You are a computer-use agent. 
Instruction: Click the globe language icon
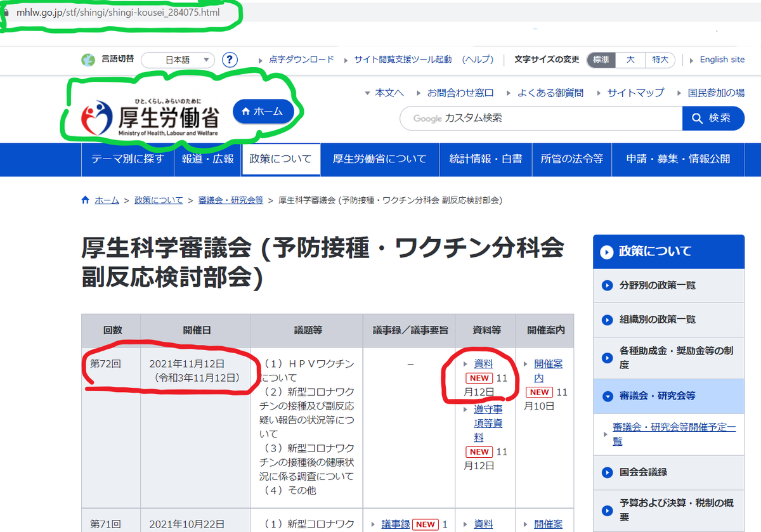[x=88, y=60]
